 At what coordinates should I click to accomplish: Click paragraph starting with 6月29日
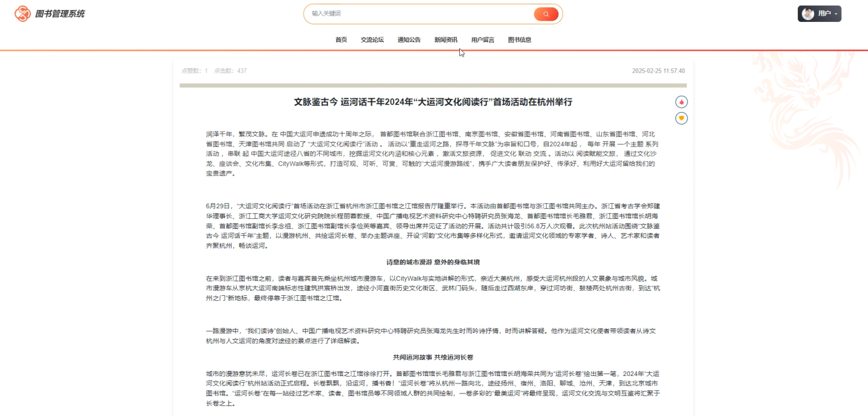[433, 225]
